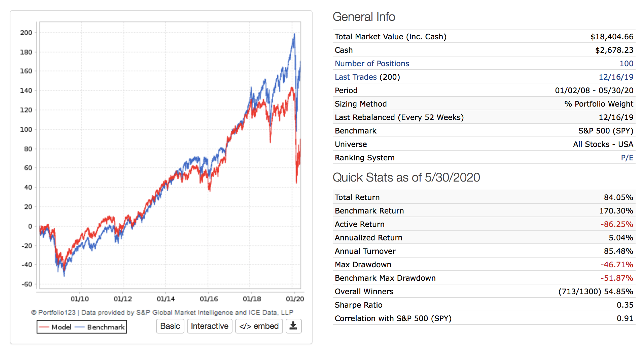The width and height of the screenshot is (644, 351).
Task: Toggle the Benchmark series legend label
Action: click(106, 327)
